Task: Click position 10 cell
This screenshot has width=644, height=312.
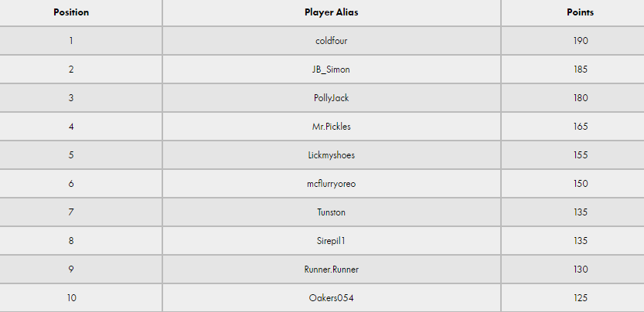Action: 71,297
